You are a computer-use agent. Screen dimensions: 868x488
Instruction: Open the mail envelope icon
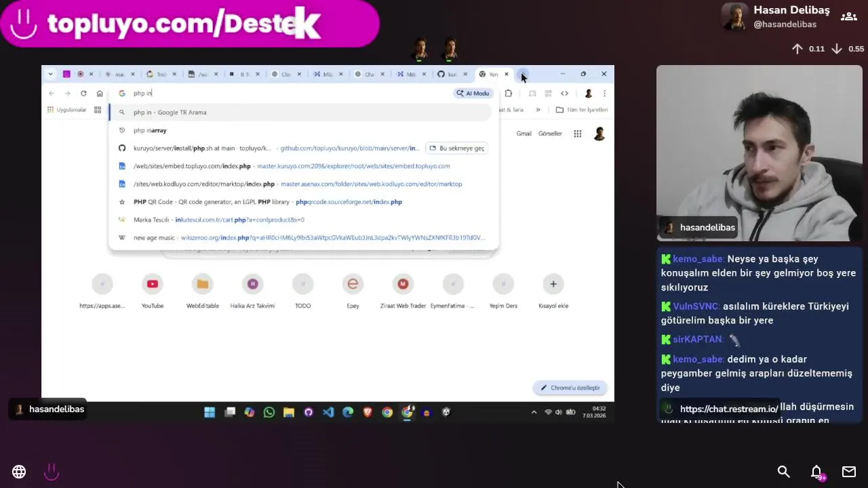point(849,472)
